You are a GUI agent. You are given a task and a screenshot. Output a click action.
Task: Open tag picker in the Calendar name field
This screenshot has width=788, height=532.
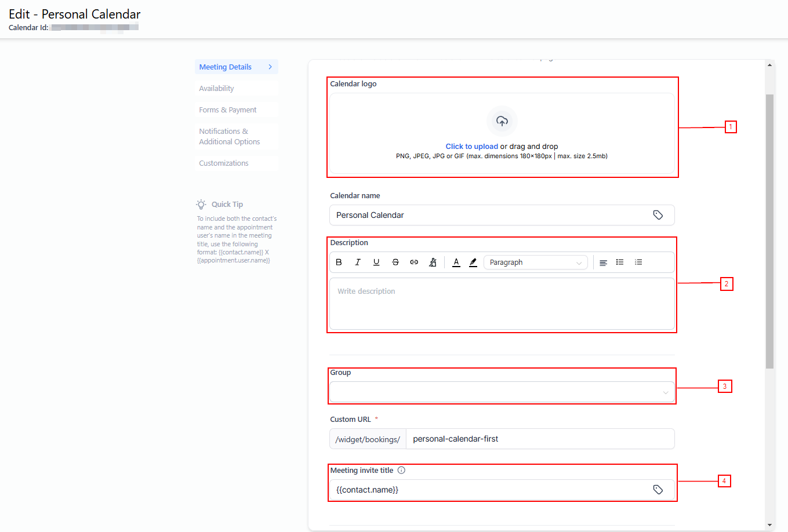tap(658, 215)
